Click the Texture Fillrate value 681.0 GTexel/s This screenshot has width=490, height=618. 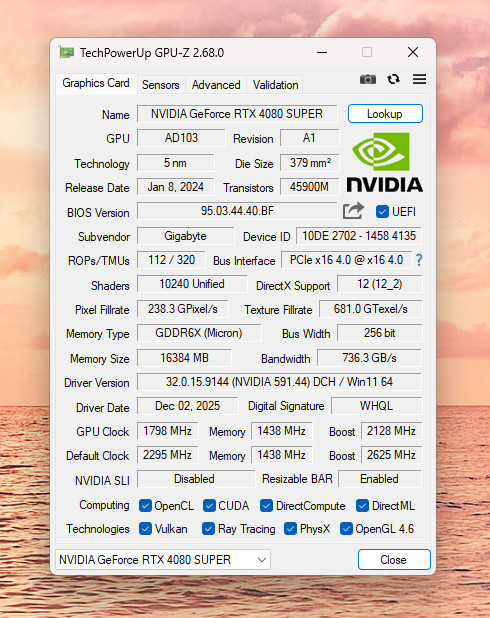pyautogui.click(x=371, y=309)
